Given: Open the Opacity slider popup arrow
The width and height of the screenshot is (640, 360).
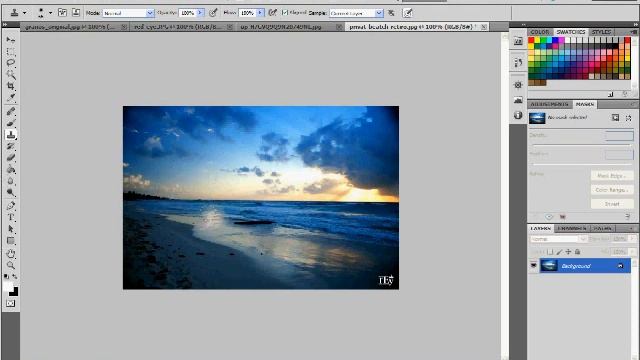Looking at the screenshot, I should coord(200,13).
